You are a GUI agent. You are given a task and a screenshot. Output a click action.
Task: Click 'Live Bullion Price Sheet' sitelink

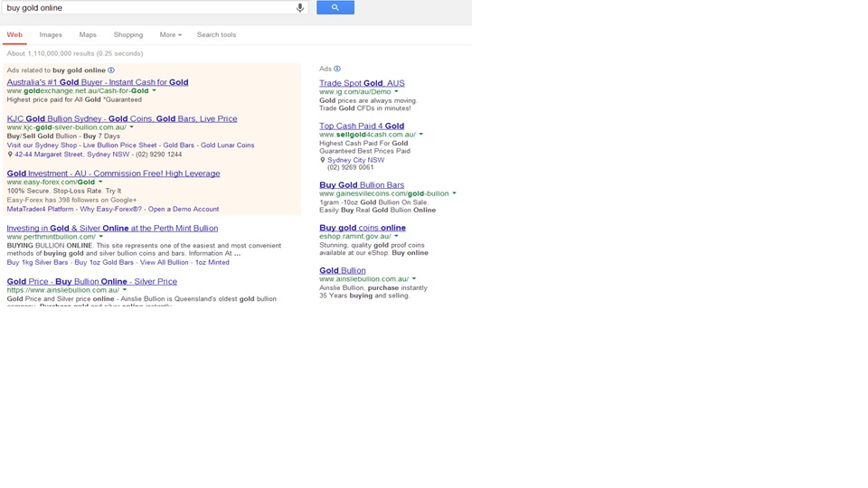point(119,145)
